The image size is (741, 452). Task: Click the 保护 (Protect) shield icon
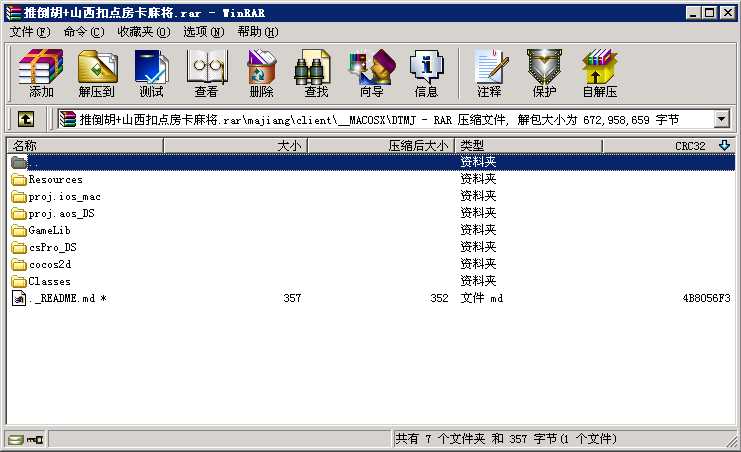(544, 73)
